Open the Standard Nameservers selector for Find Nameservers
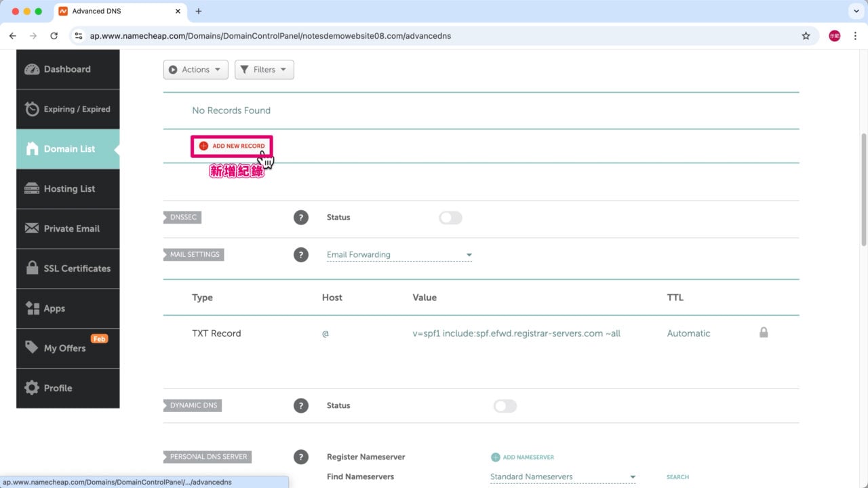The image size is (868, 488). 563,476
